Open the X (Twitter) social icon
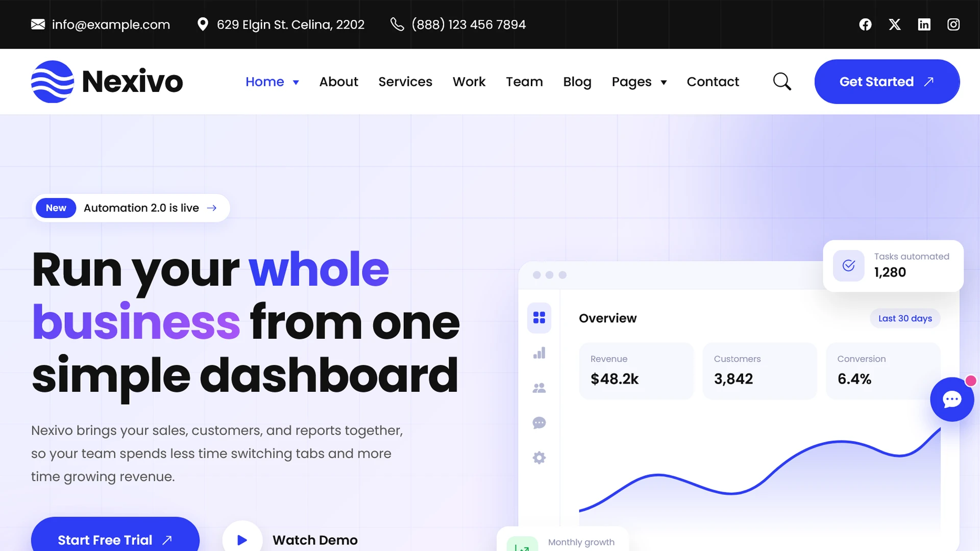Viewport: 980px width, 551px height. (895, 24)
